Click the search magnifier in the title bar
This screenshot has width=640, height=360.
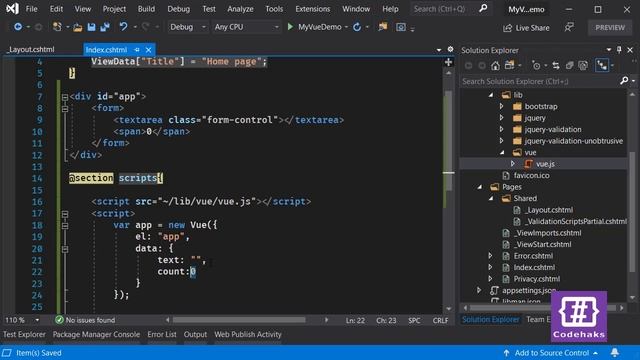(483, 8)
